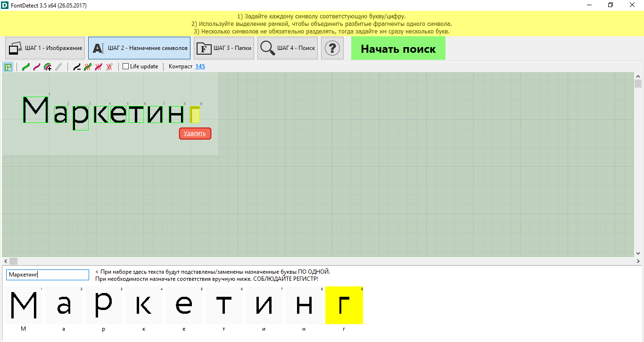644x342 pixels.
Task: Select the green stroke drawing tool
Action: pos(26,67)
